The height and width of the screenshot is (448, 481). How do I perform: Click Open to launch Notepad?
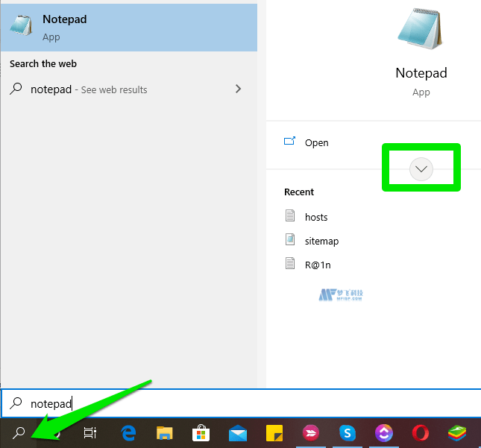(316, 142)
